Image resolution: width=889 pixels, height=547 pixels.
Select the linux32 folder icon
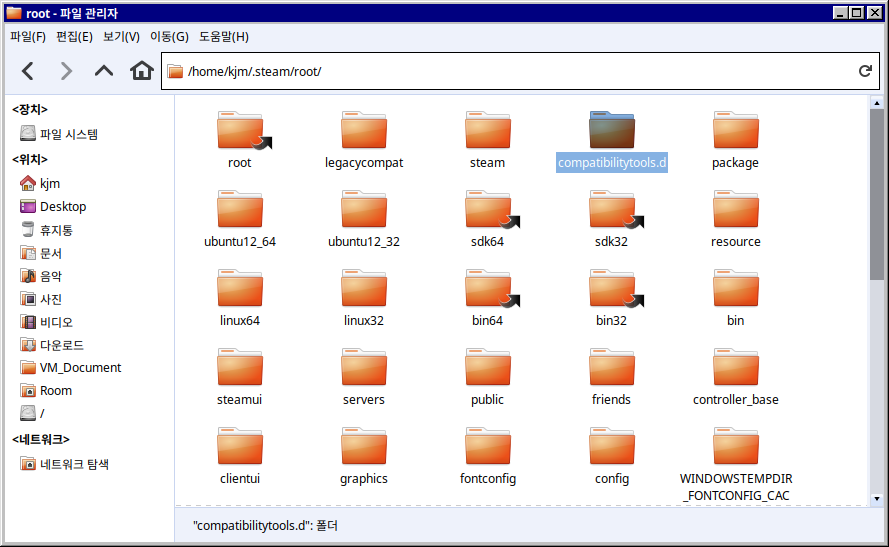[x=364, y=288]
